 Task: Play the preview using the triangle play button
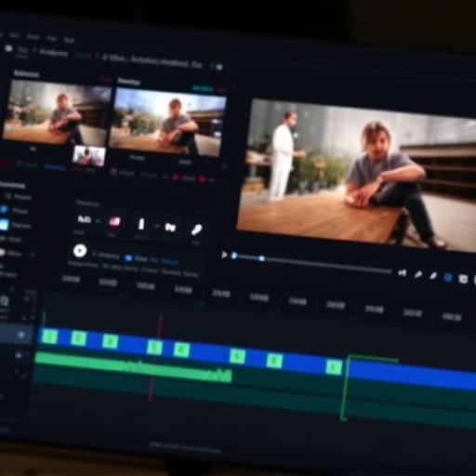click(x=224, y=255)
